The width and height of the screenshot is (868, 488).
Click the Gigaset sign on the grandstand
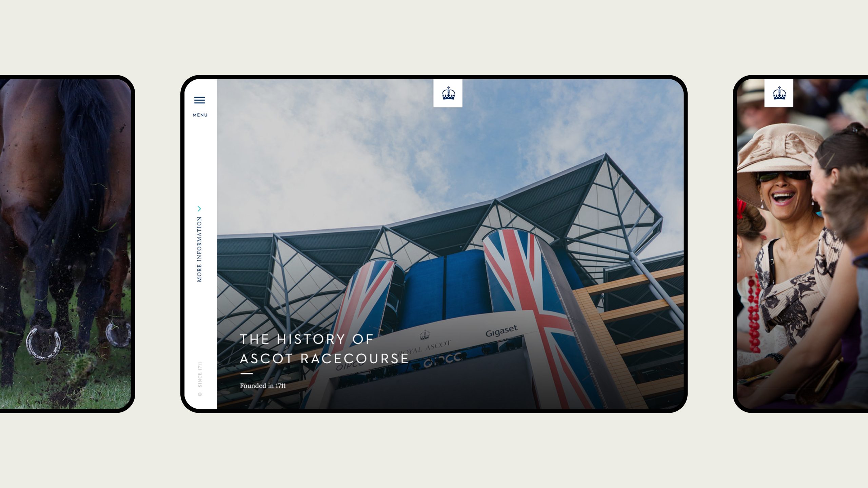click(501, 331)
